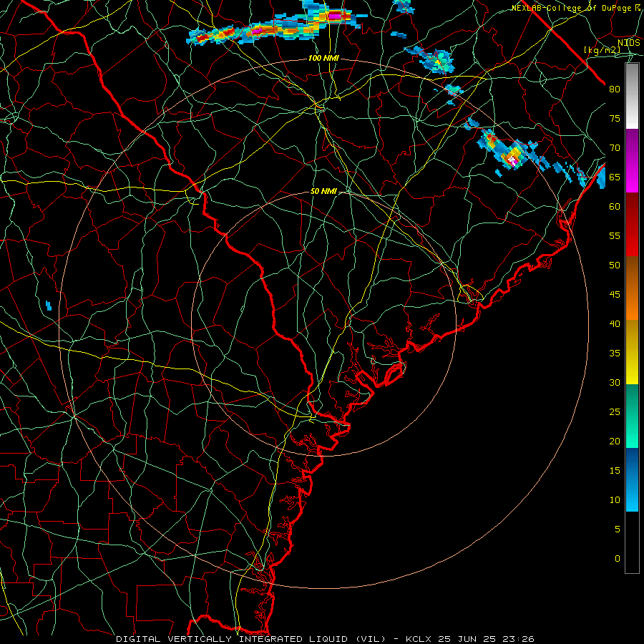Click the 40 value on the VIL scale
The height and width of the screenshot is (644, 644).
coord(615,324)
